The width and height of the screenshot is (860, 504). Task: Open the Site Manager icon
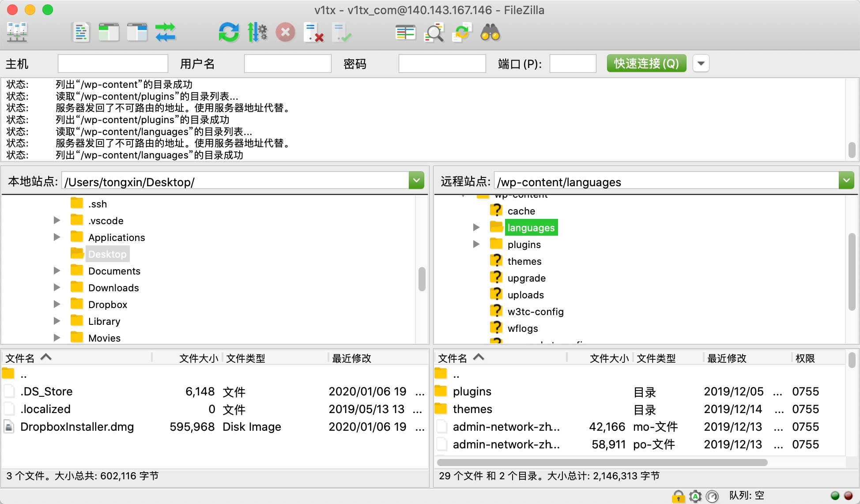(17, 33)
